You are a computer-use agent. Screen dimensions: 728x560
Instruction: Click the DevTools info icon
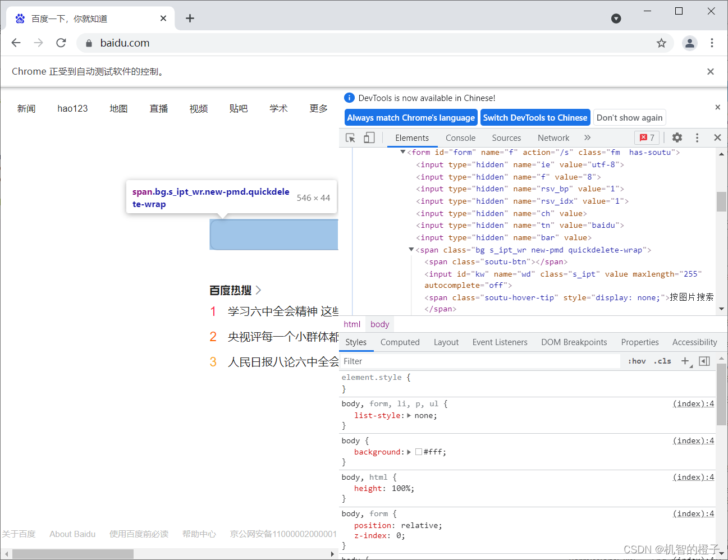(x=349, y=98)
